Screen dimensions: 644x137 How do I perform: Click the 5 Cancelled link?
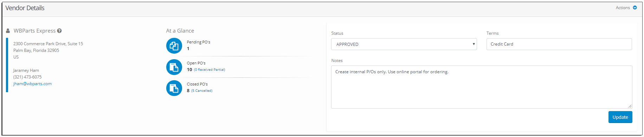point(202,91)
